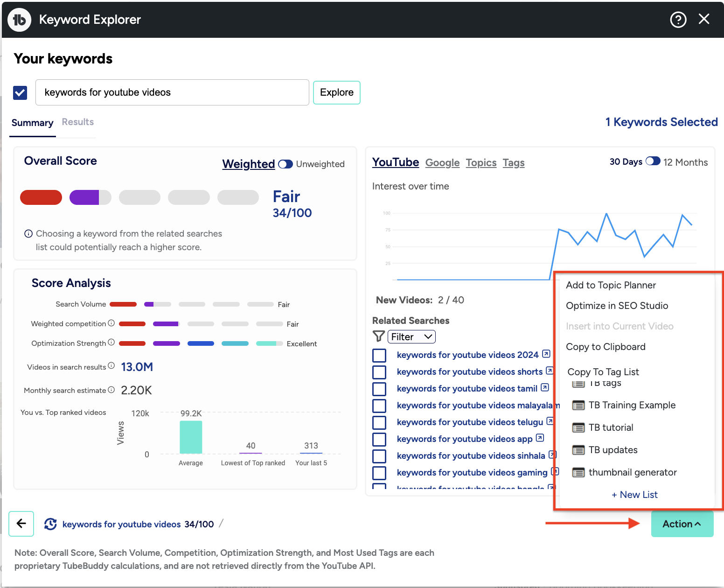The width and height of the screenshot is (724, 588).
Task: Check the box for 'keywords for youtube videos malayalam'
Action: [x=379, y=406]
